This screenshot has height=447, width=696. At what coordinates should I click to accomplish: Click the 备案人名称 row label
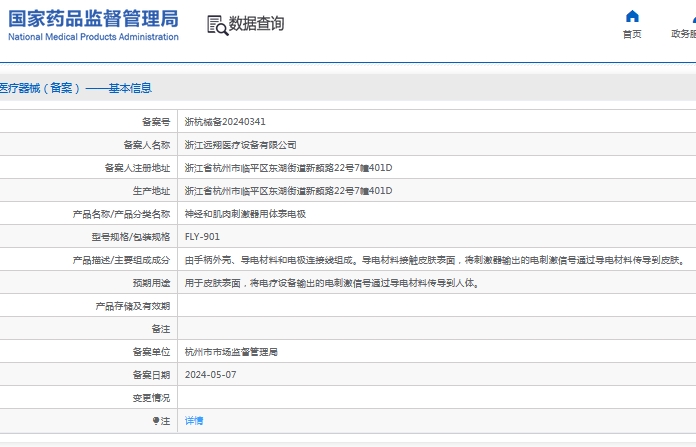click(x=146, y=145)
